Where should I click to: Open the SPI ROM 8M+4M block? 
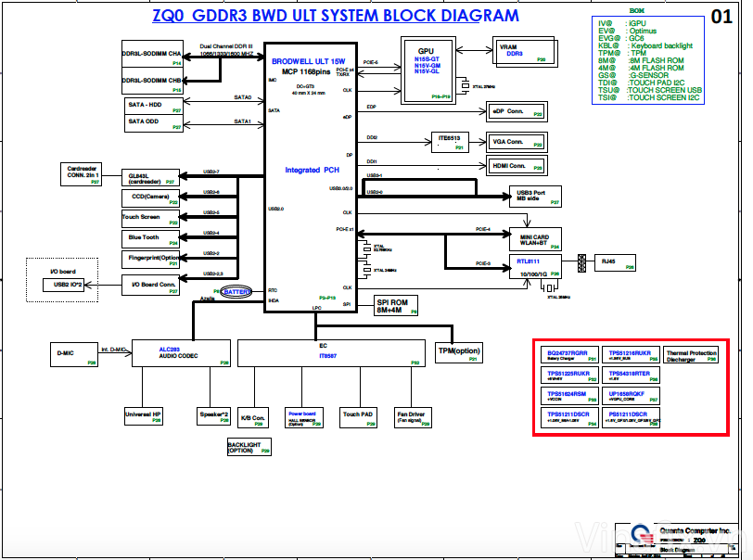coord(395,304)
